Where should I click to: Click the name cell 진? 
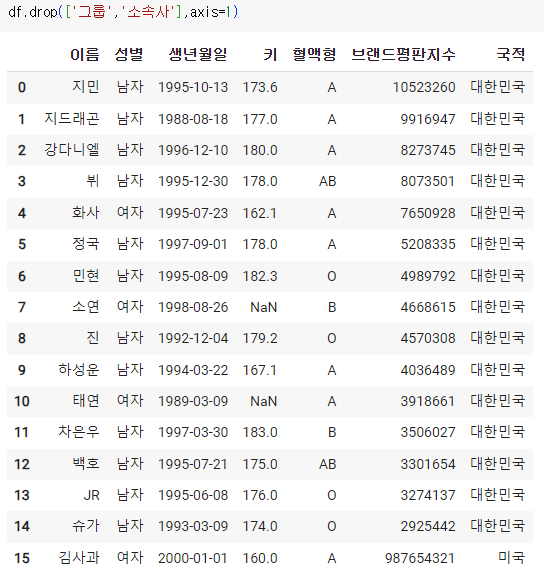pyautogui.click(x=93, y=338)
